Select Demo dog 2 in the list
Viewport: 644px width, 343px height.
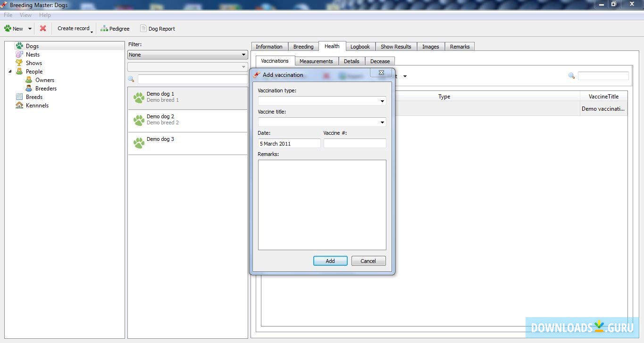(188, 121)
